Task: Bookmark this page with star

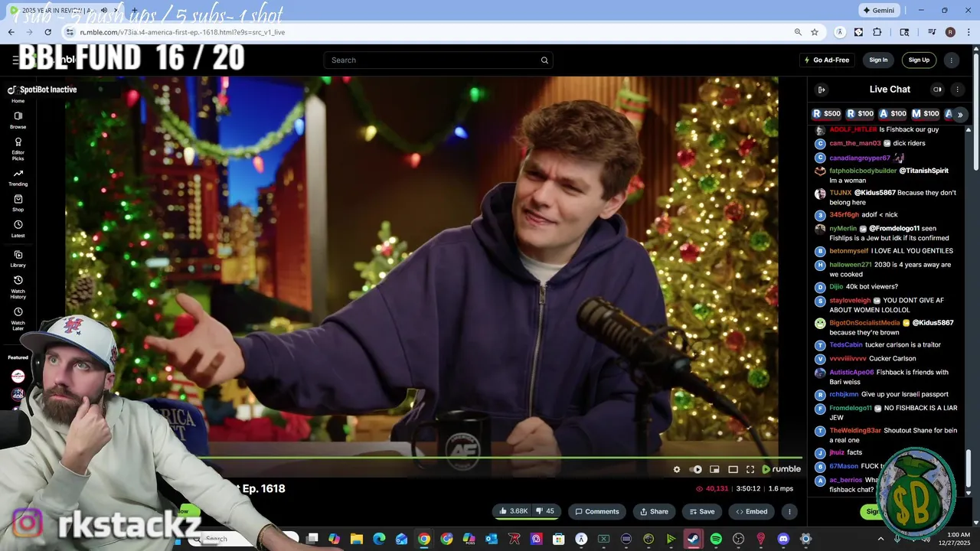Action: coord(815,32)
